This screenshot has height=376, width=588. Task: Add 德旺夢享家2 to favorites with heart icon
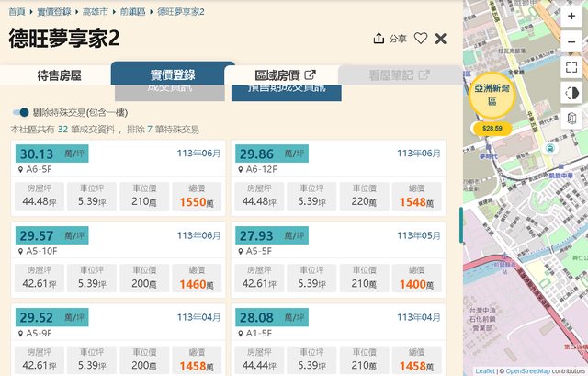(x=421, y=39)
